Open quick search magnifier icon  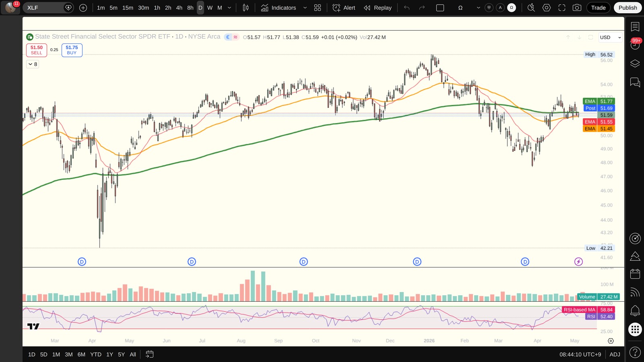point(531,8)
